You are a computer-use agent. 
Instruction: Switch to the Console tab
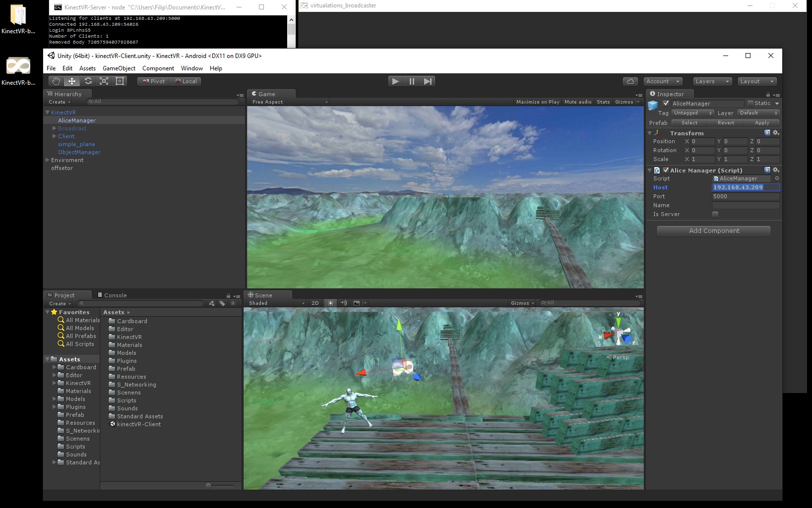115,295
